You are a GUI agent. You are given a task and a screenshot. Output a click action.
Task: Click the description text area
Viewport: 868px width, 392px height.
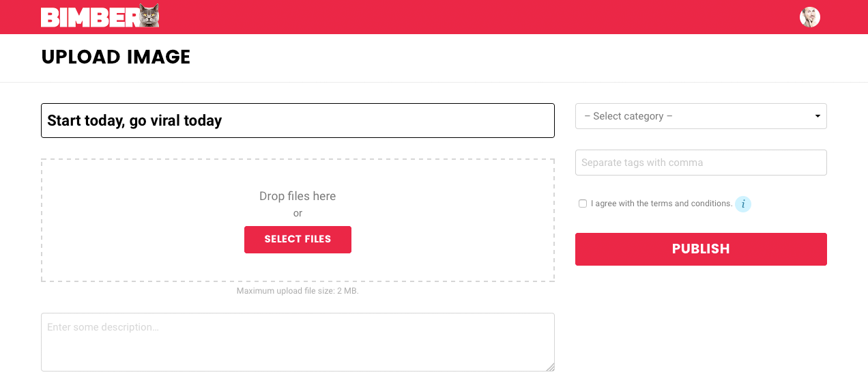coord(298,342)
